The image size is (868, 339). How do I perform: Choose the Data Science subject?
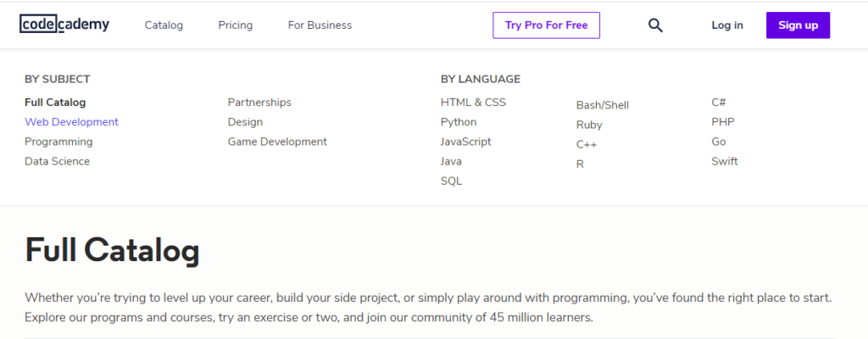click(57, 161)
